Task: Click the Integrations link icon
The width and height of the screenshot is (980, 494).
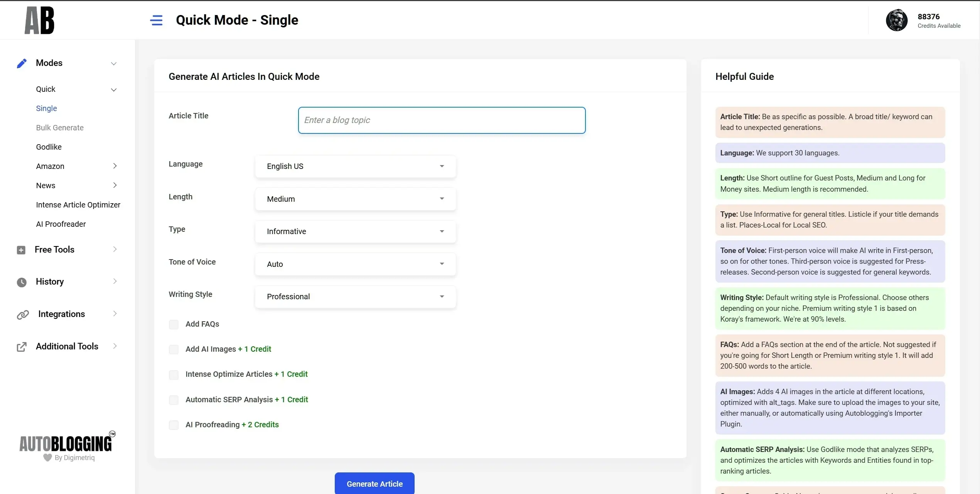Action: pos(23,314)
